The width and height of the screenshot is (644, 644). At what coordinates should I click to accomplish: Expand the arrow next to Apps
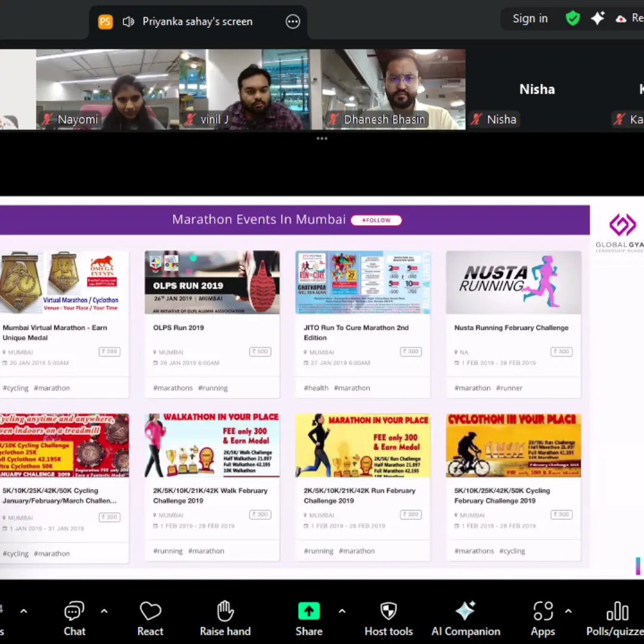(x=568, y=611)
